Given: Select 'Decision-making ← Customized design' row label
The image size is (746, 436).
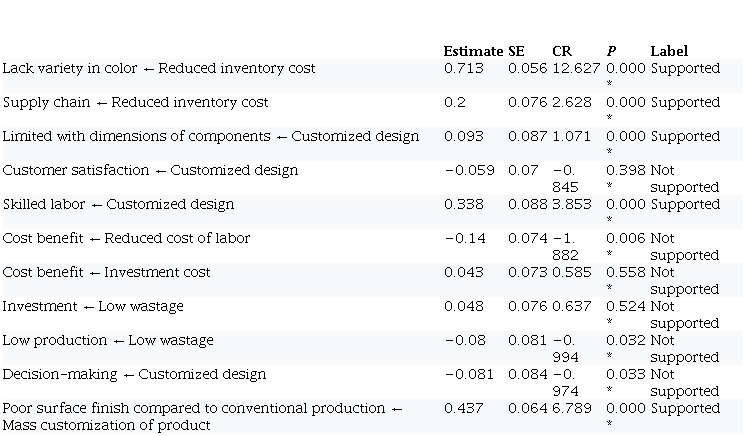Looking at the screenshot, I should point(134,374).
